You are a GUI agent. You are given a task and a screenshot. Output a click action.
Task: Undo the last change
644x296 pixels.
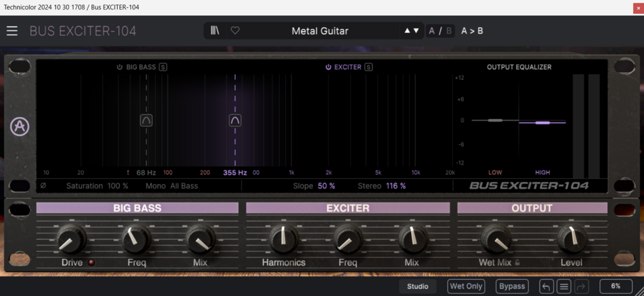tap(547, 287)
